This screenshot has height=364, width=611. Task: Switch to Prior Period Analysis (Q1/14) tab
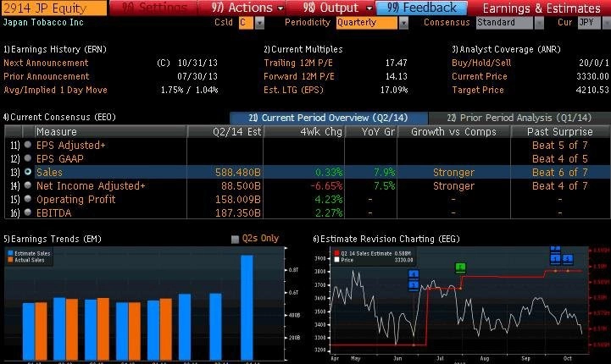coord(519,118)
